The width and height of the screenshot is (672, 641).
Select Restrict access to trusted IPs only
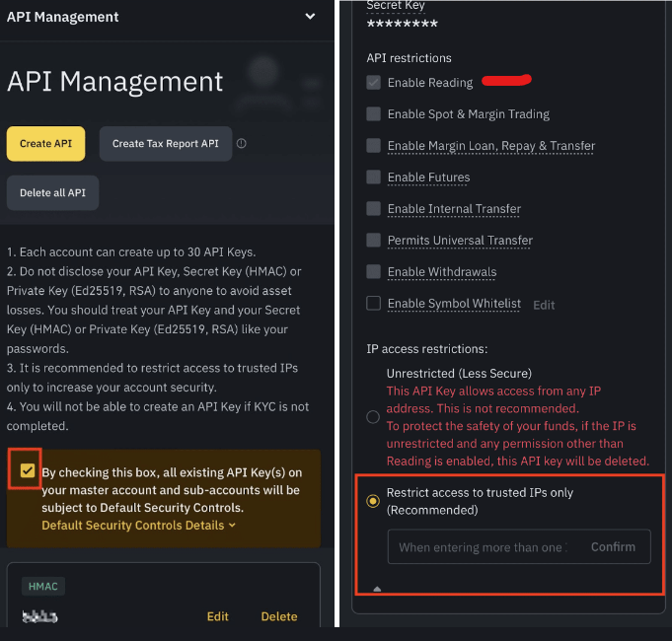click(373, 501)
